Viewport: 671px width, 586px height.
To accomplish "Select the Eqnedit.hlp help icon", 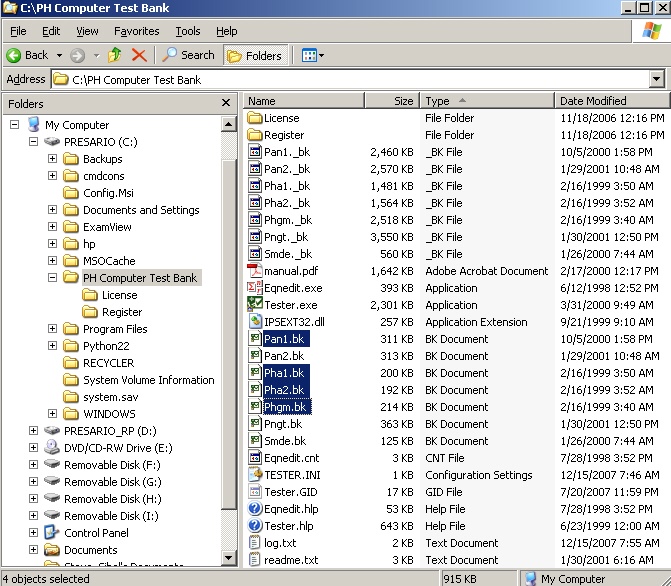I will pyautogui.click(x=255, y=509).
